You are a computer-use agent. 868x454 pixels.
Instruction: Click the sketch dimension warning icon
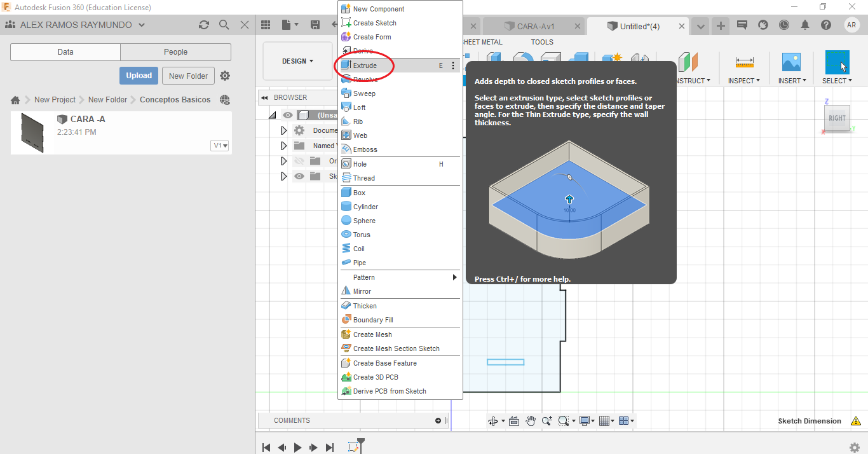(x=855, y=421)
